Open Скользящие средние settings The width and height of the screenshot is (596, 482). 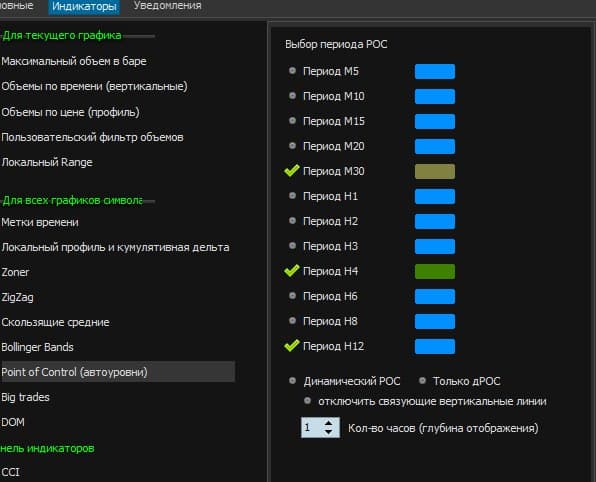(x=55, y=322)
